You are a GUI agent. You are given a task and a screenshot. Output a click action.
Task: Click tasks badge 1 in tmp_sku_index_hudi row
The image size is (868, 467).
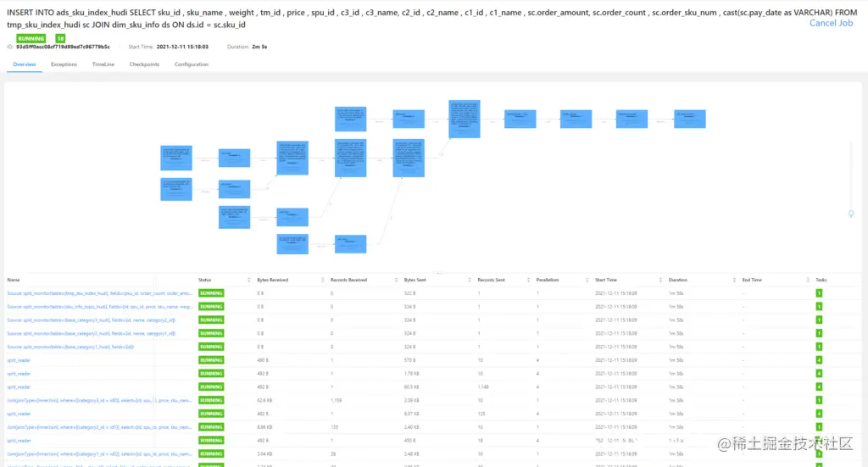tap(819, 293)
